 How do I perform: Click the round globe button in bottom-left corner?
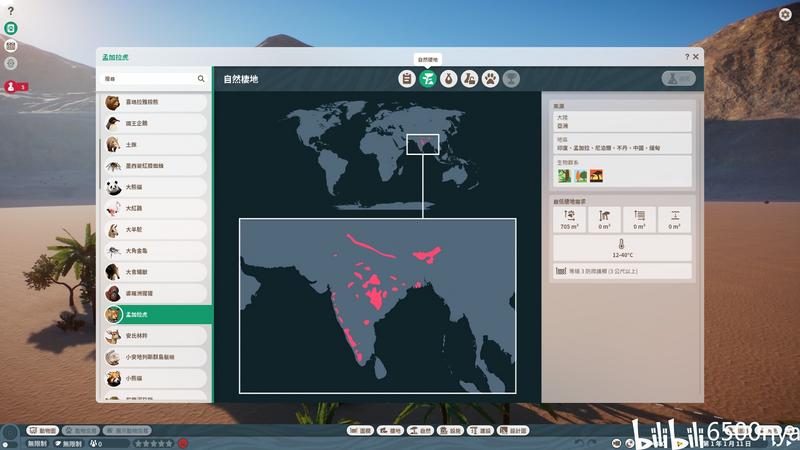10,434
